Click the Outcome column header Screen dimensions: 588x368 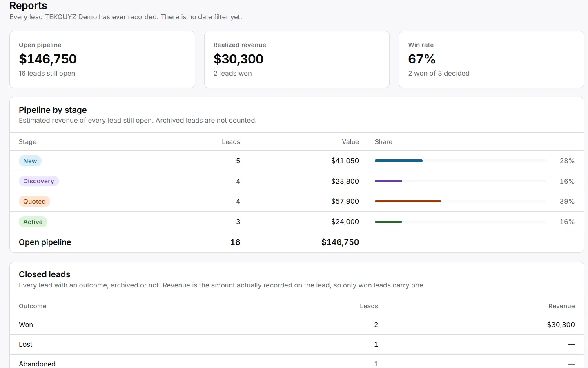coord(33,306)
